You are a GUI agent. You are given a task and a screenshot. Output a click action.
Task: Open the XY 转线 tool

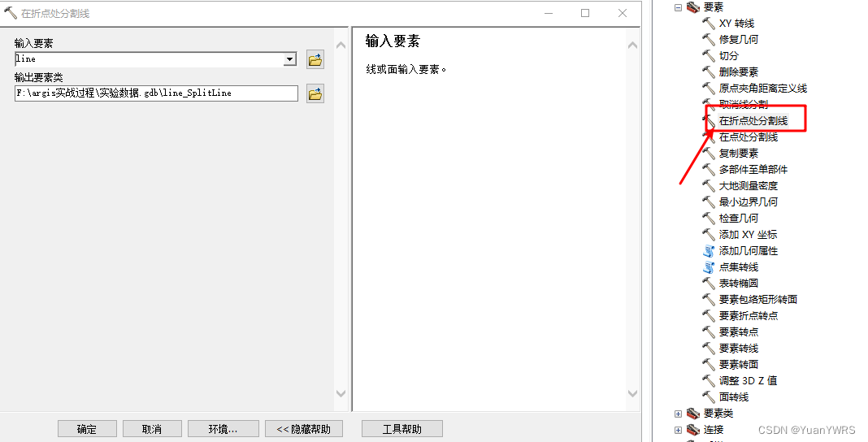pyautogui.click(x=736, y=24)
